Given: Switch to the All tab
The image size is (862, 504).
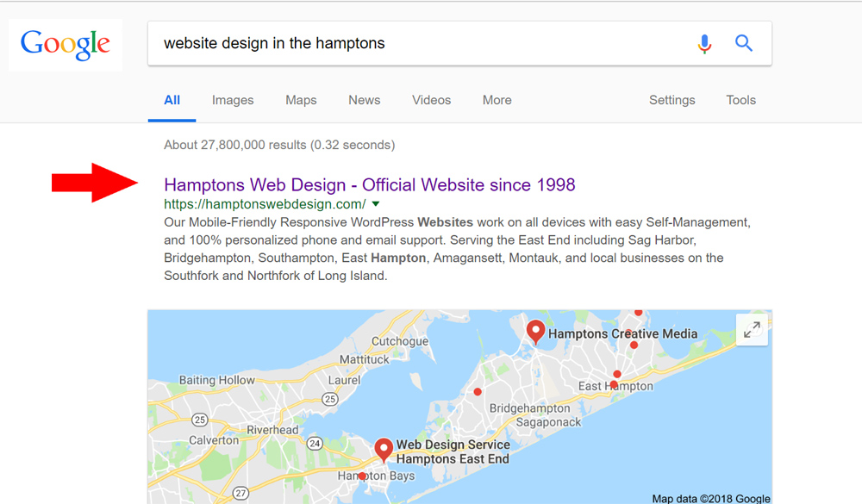Looking at the screenshot, I should coord(172,100).
